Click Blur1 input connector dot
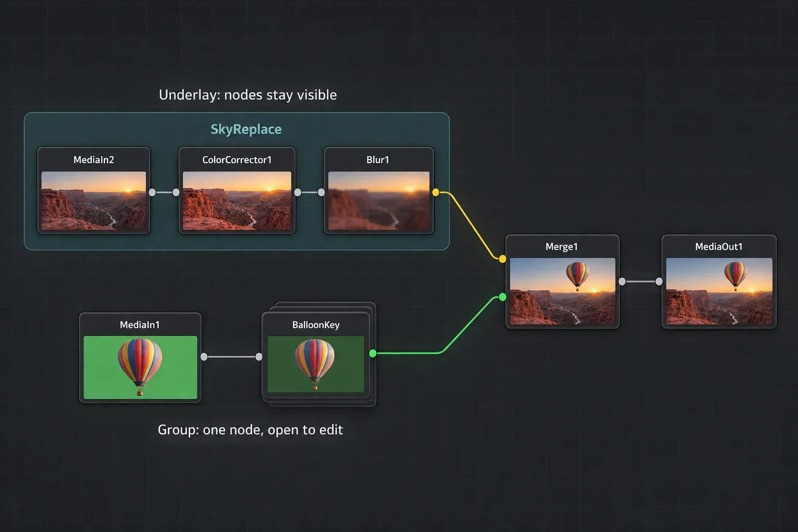 [x=322, y=192]
